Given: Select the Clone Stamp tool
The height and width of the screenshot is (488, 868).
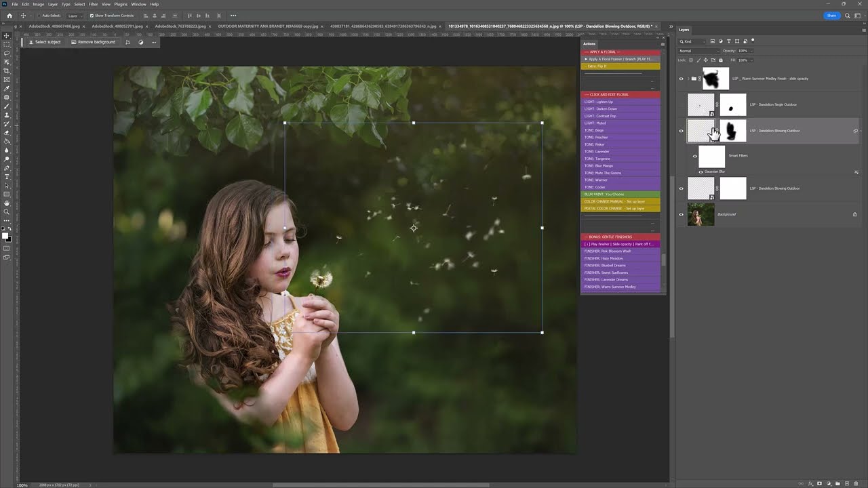Looking at the screenshot, I should (x=7, y=115).
